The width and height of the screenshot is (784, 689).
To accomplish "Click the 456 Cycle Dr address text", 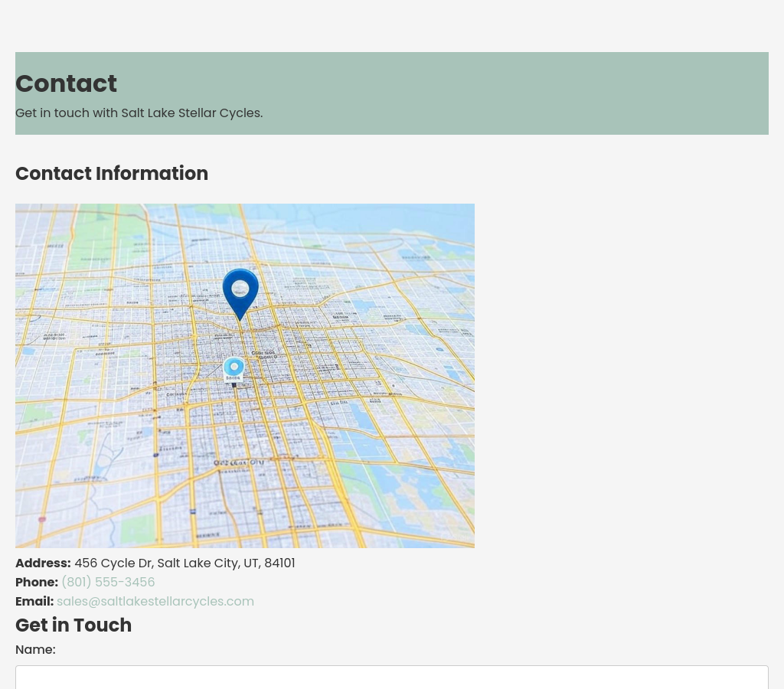I will tap(185, 563).
